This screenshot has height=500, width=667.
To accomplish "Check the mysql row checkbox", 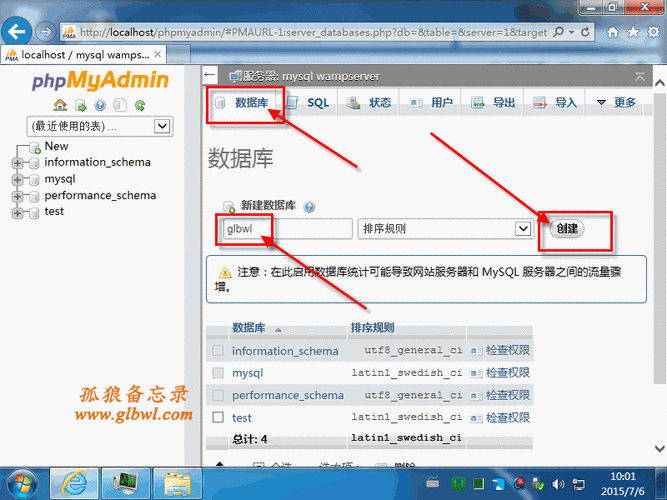I will point(218,373).
